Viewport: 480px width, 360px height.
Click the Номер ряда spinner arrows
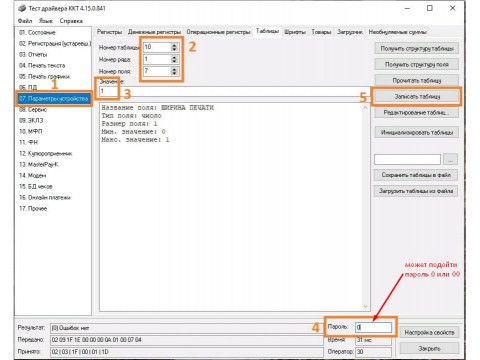[174, 59]
